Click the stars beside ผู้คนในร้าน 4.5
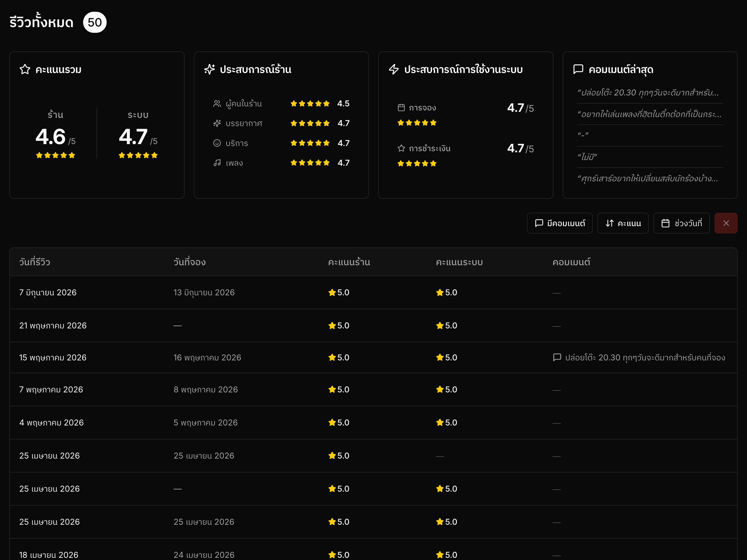The height and width of the screenshot is (560, 747). [x=310, y=104]
